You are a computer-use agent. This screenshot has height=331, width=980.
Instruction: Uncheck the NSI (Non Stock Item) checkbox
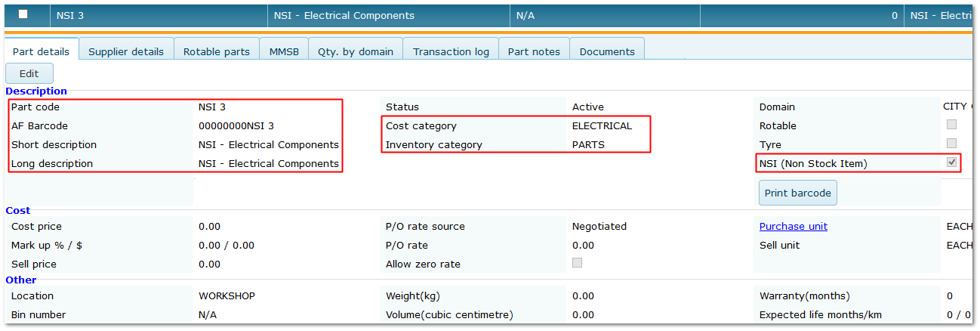point(952,162)
